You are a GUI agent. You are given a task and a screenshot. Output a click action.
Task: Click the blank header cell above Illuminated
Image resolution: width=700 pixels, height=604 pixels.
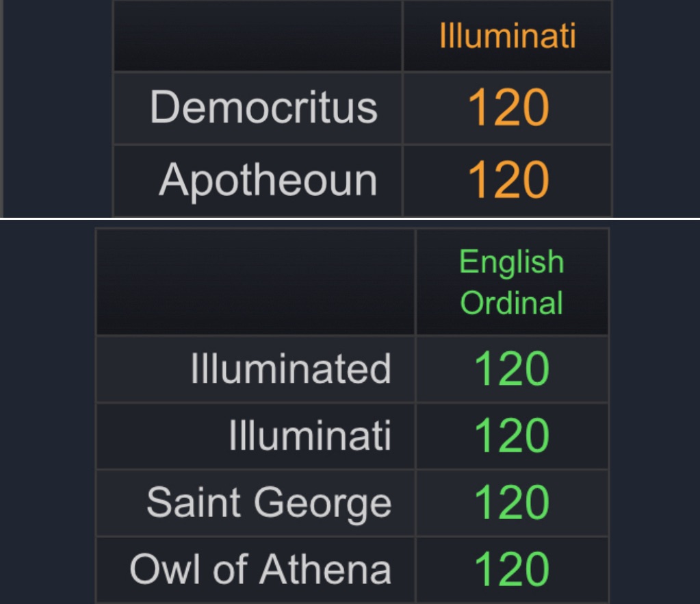click(255, 282)
